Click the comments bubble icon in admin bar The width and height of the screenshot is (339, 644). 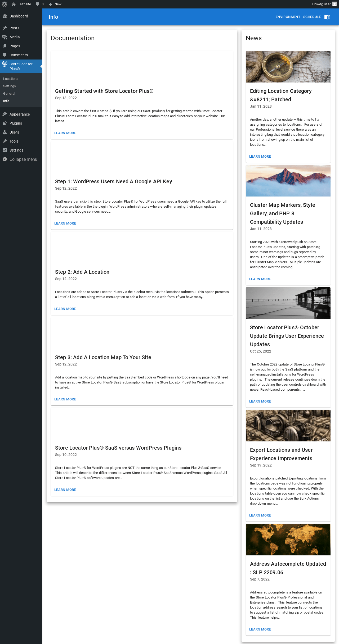[x=37, y=4]
